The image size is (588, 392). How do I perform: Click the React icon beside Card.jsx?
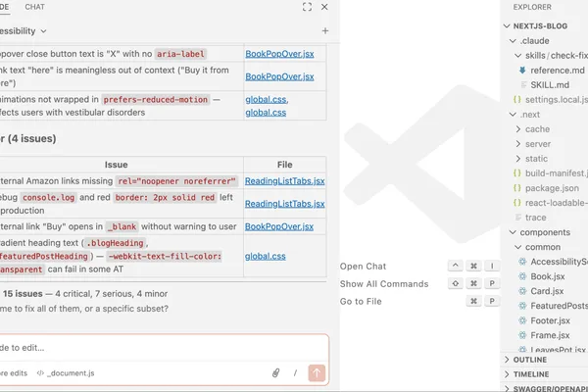click(x=522, y=291)
